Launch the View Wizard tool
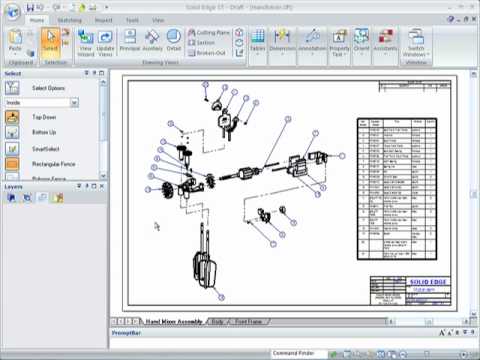This screenshot has height=360, width=480. [86, 43]
